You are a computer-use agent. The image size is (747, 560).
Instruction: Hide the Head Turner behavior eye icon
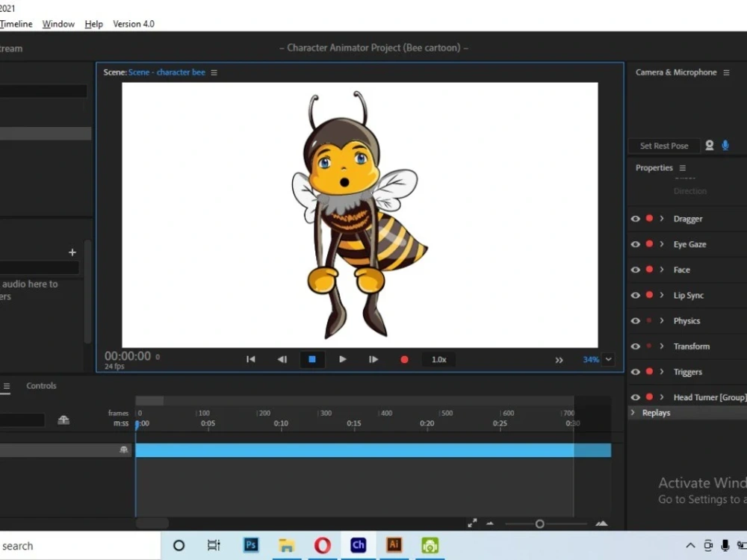pyautogui.click(x=636, y=396)
